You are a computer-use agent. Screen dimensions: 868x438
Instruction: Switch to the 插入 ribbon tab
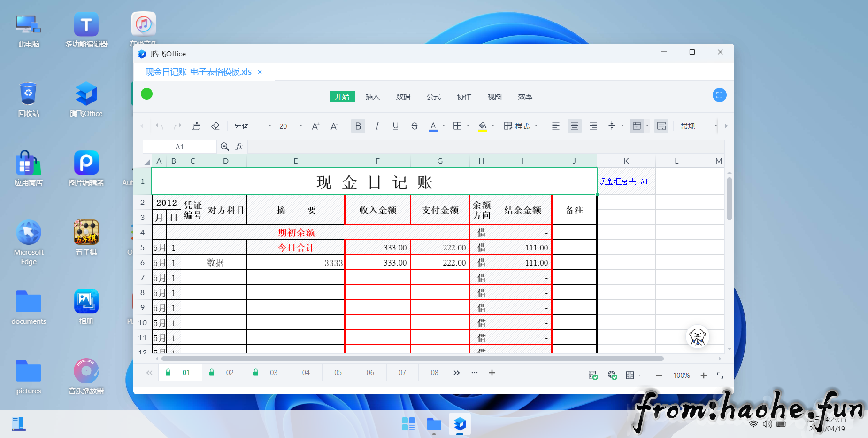(x=372, y=96)
